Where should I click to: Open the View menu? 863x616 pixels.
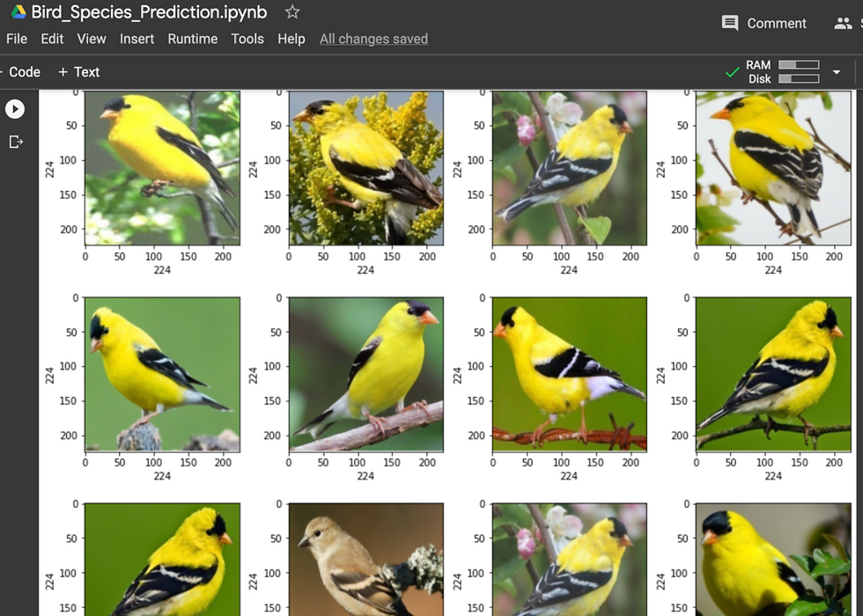(x=92, y=39)
